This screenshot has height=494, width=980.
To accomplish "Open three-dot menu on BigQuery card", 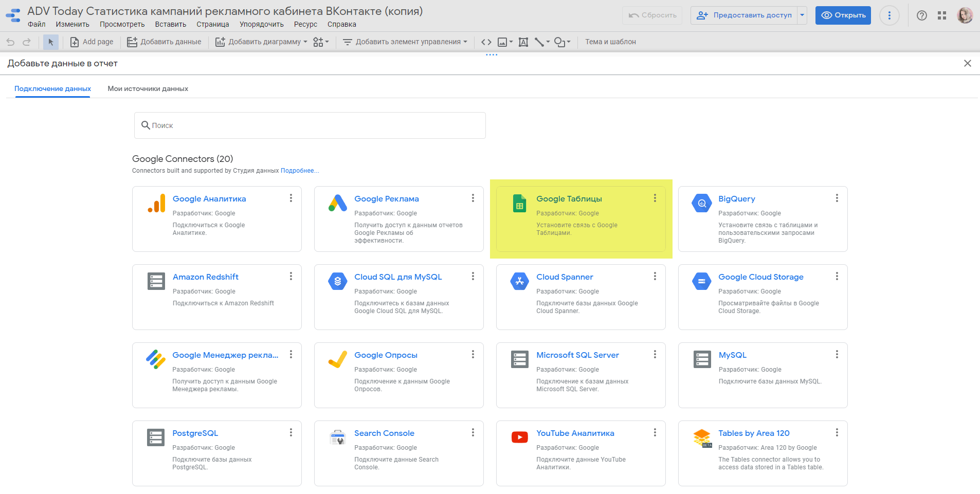I will (837, 198).
